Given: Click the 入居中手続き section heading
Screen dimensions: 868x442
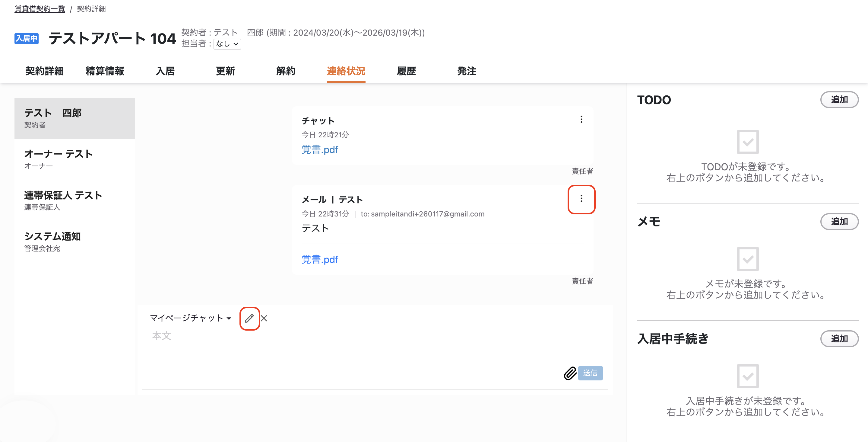Looking at the screenshot, I should 673,339.
